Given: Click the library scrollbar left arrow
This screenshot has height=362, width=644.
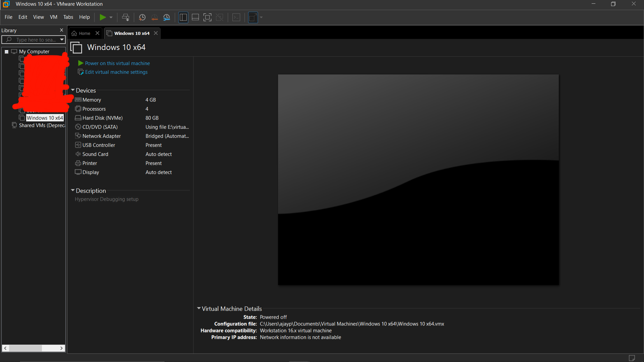Looking at the screenshot, I should (x=5, y=348).
